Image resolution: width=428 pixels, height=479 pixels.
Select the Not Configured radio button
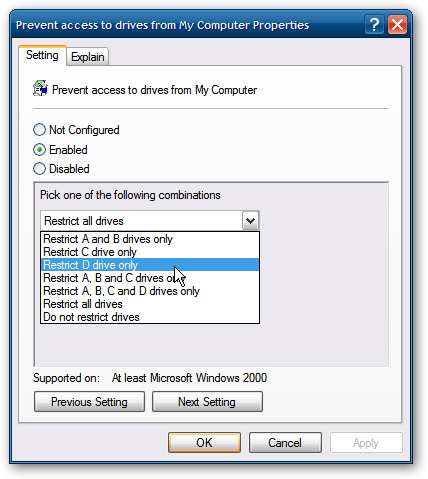pos(39,130)
